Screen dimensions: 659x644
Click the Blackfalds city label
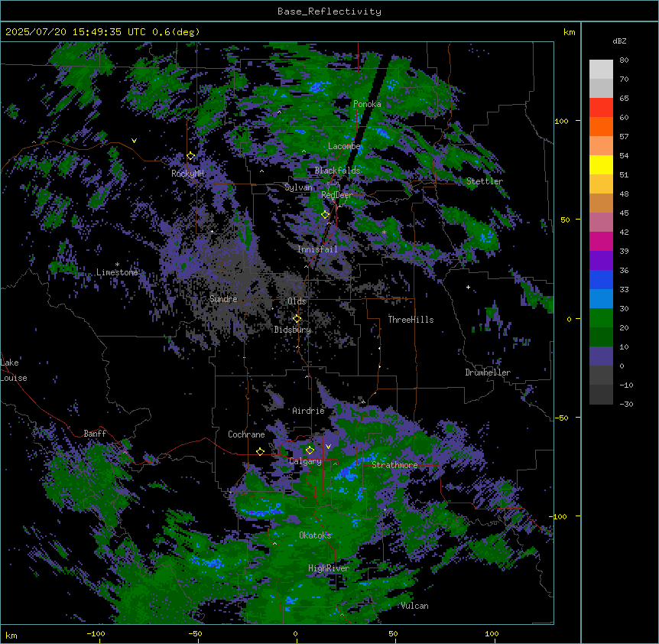(x=337, y=171)
